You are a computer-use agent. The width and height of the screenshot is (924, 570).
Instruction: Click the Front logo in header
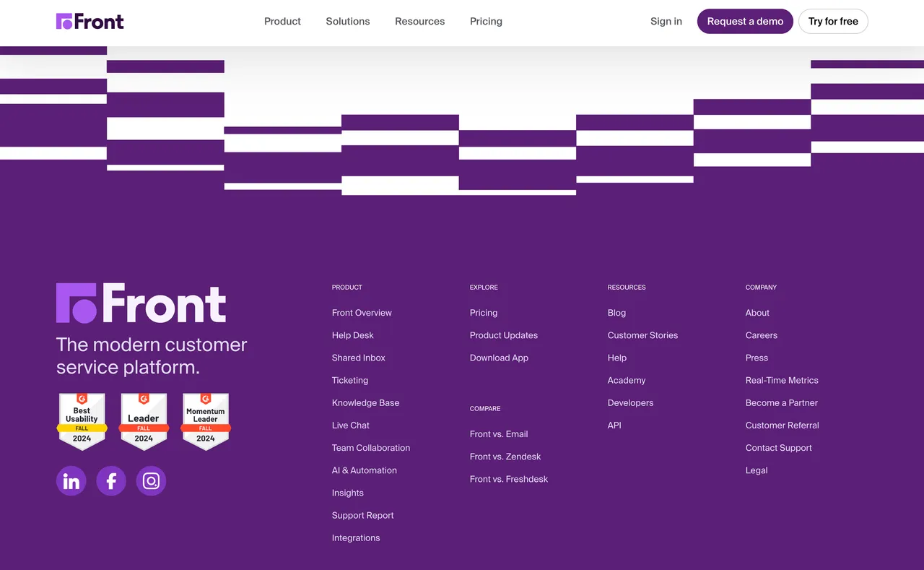point(90,22)
